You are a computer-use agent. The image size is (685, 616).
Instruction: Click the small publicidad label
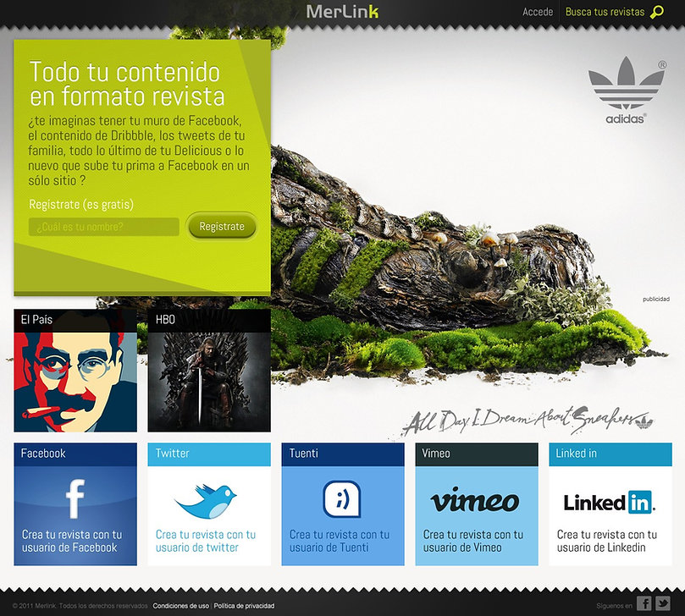[656, 299]
